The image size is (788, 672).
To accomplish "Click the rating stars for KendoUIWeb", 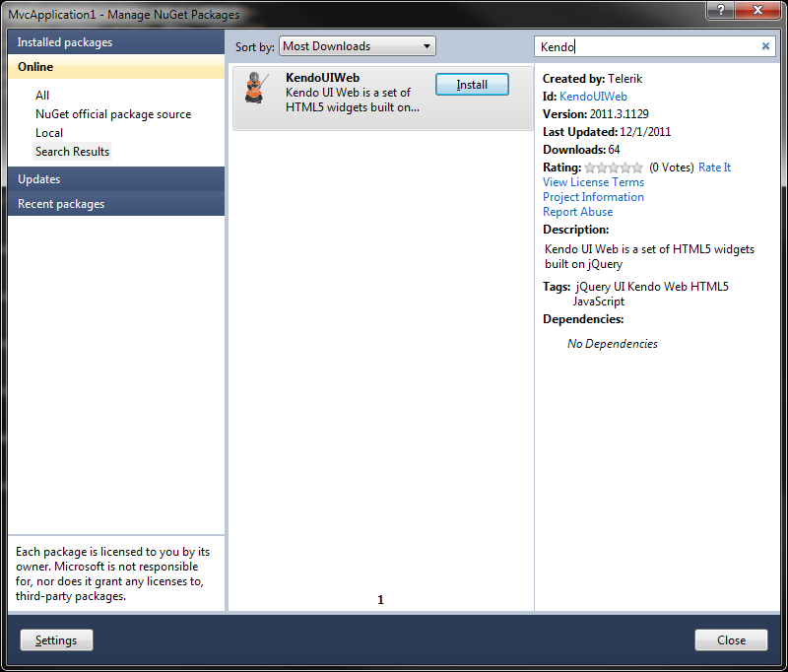I will pyautogui.click(x=613, y=168).
